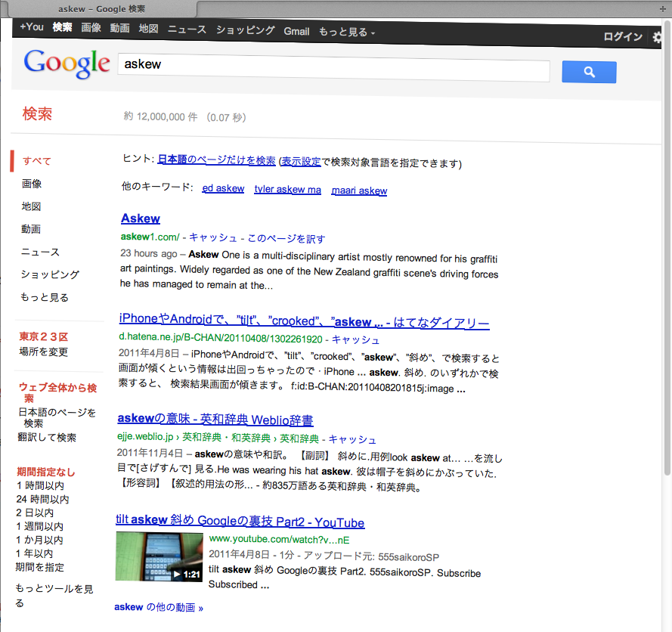Screen dimensions: 672x632
Task: Open the settings gear icon
Action: [657, 38]
